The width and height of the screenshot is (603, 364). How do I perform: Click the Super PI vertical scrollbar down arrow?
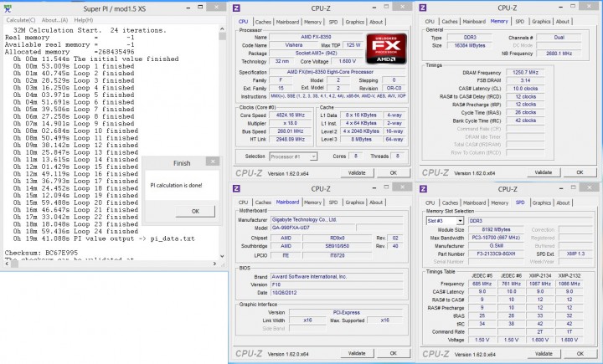coord(222,256)
